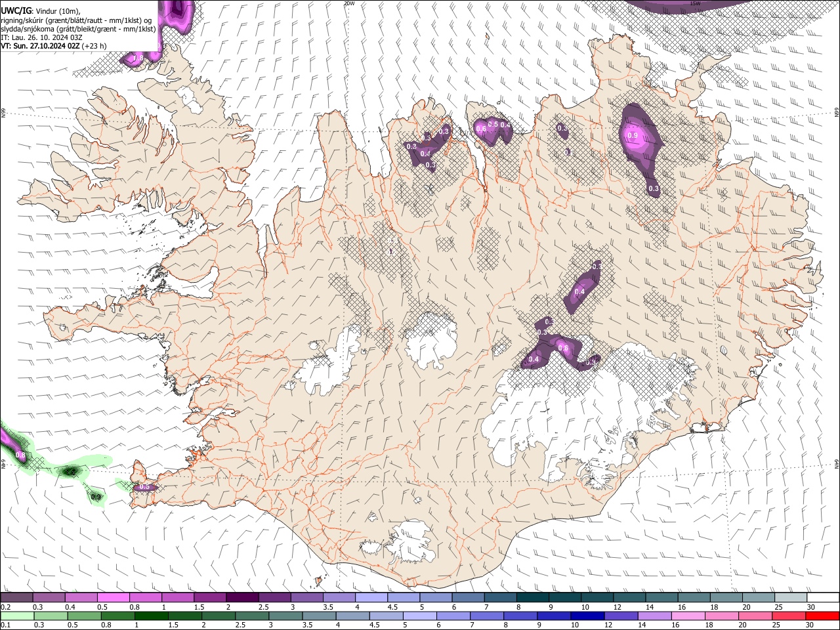This screenshot has width=840, height=630.
Task: Click the swatch between 2 and 2.5 on lower scale
Action: point(219,616)
